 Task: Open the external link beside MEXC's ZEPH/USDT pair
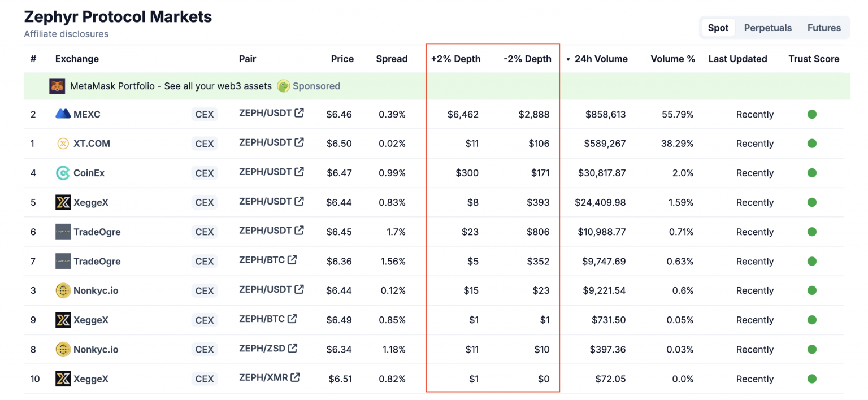298,113
